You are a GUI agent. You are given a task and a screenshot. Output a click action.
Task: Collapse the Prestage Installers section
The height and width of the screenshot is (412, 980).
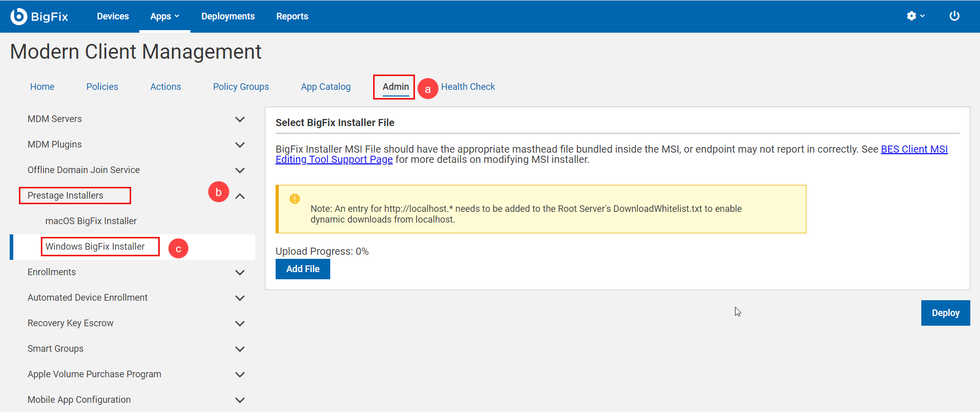coord(240,196)
